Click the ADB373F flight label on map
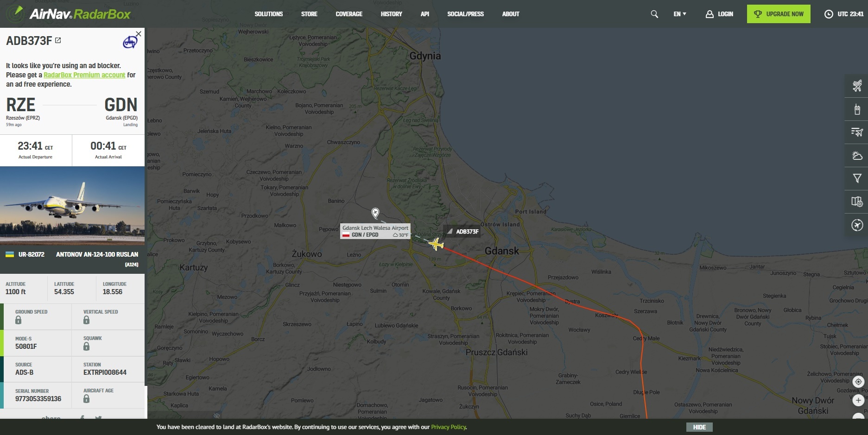Viewport: 868px width, 435px height. click(462, 232)
